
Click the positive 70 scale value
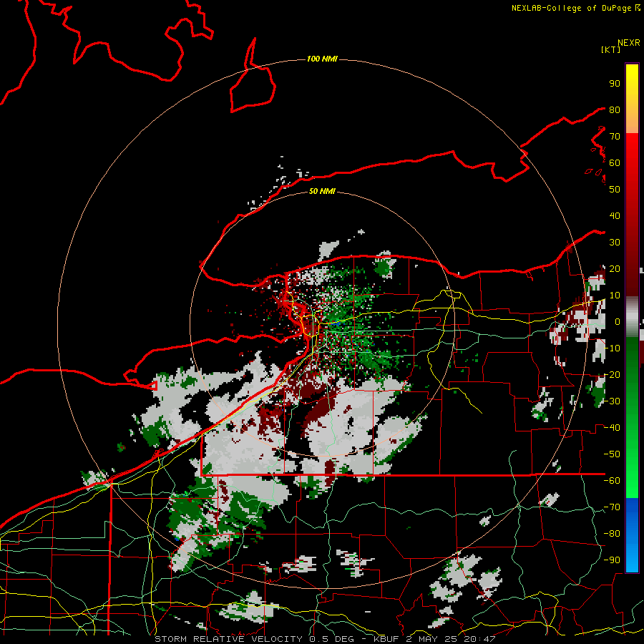click(615, 137)
